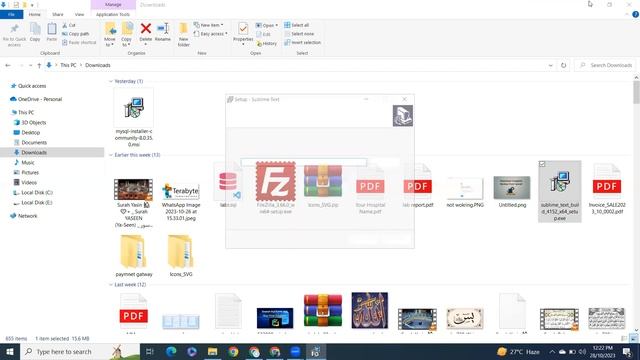Open the Help question mark icon

[635, 14]
